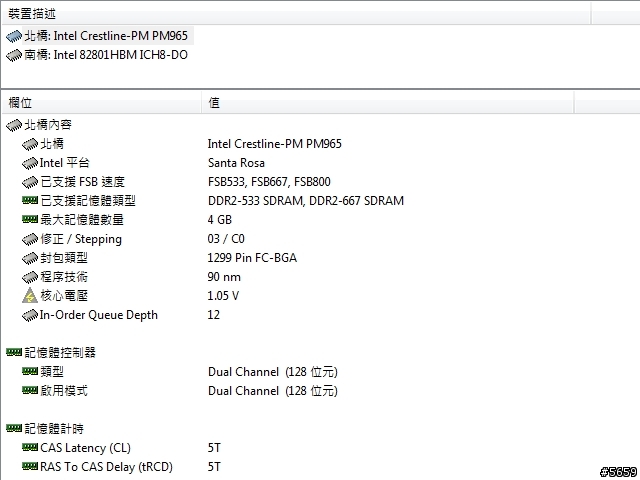
Task: Click the Dual Channel value for 類型
Action: [273, 372]
